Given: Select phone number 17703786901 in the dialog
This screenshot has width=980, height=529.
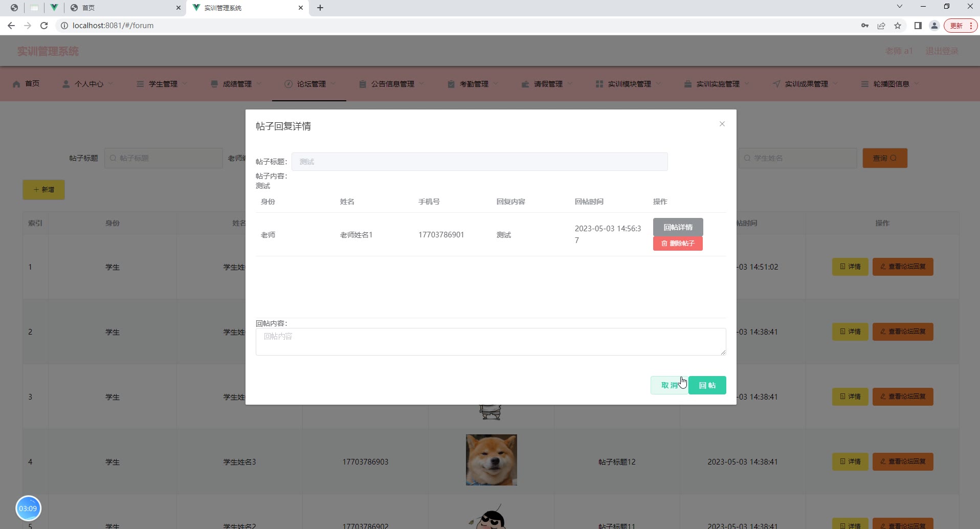Looking at the screenshot, I should (441, 235).
